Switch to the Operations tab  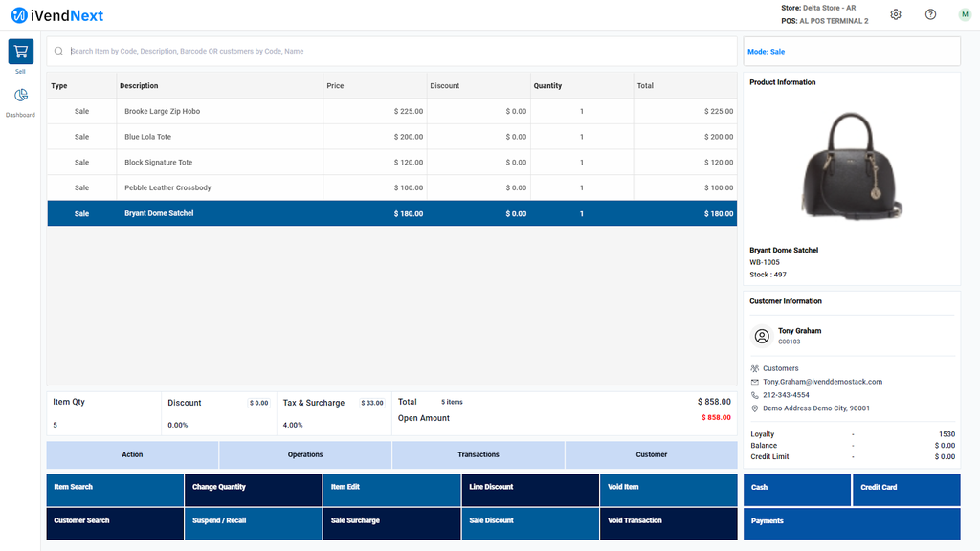click(305, 454)
